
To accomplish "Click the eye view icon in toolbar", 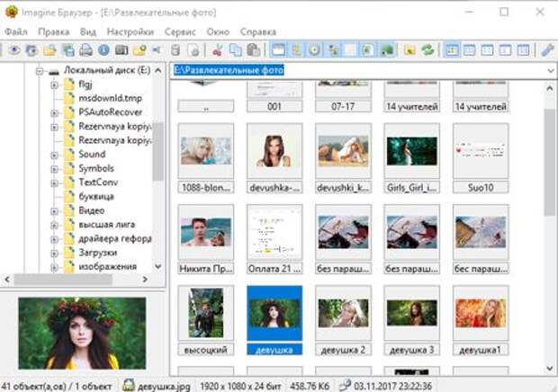I will click(x=13, y=50).
